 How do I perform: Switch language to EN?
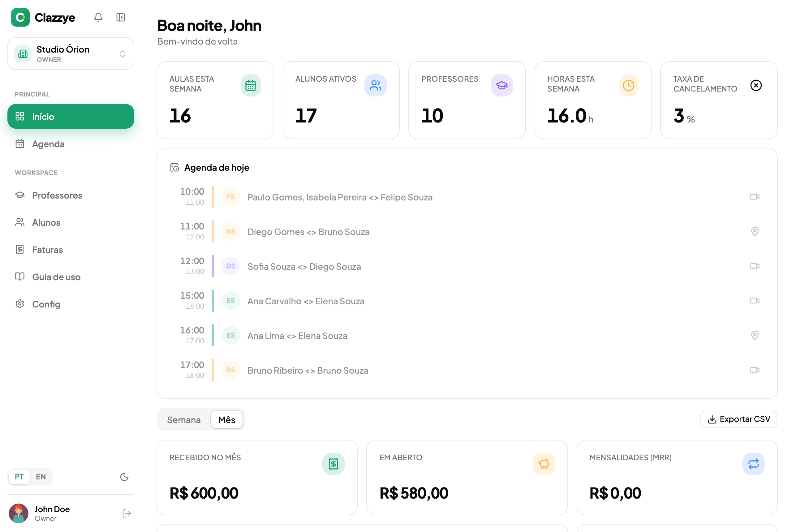coord(41,477)
